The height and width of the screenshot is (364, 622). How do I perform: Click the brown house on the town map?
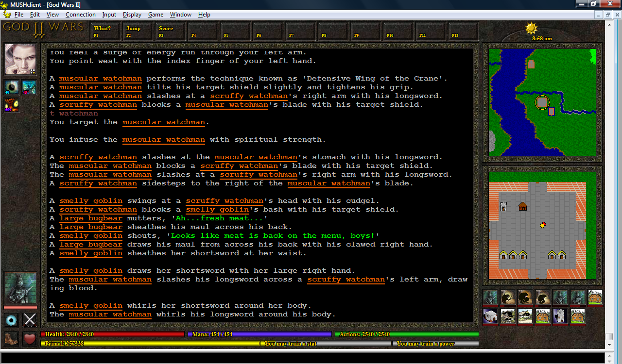(x=523, y=206)
